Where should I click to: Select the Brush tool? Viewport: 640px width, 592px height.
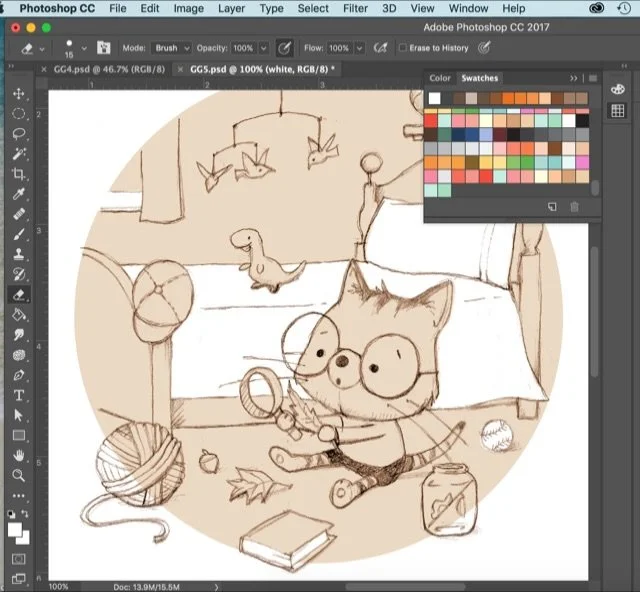coord(19,234)
